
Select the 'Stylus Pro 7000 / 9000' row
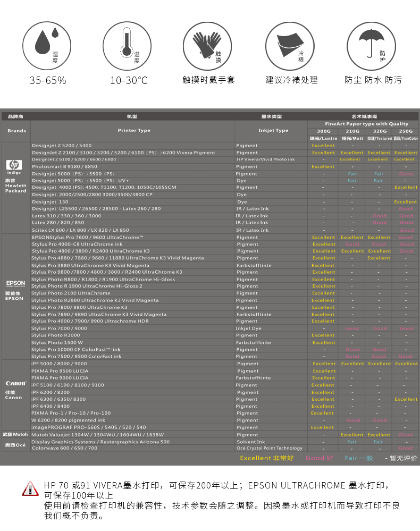tap(211, 328)
